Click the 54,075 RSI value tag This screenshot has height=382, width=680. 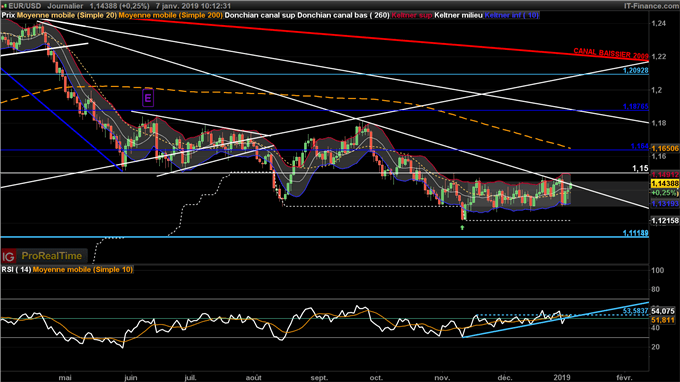click(x=663, y=311)
